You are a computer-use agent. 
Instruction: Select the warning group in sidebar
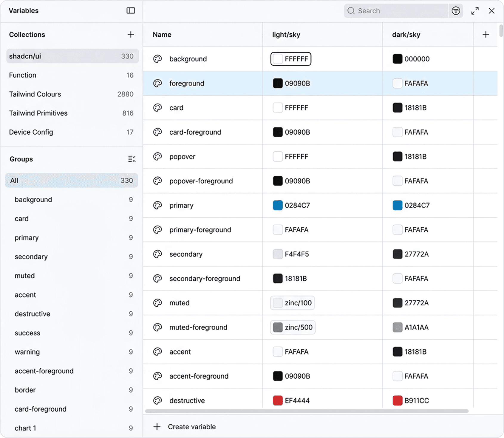[x=72, y=352]
